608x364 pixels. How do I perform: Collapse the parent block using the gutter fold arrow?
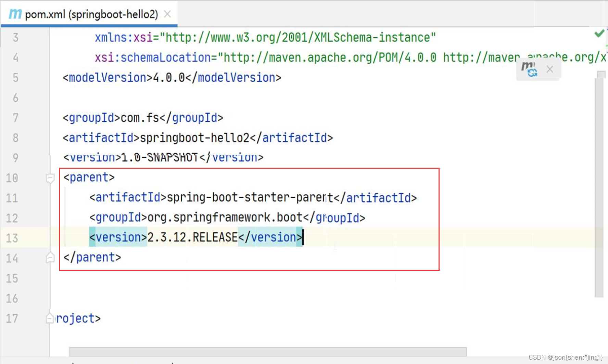coord(50,178)
